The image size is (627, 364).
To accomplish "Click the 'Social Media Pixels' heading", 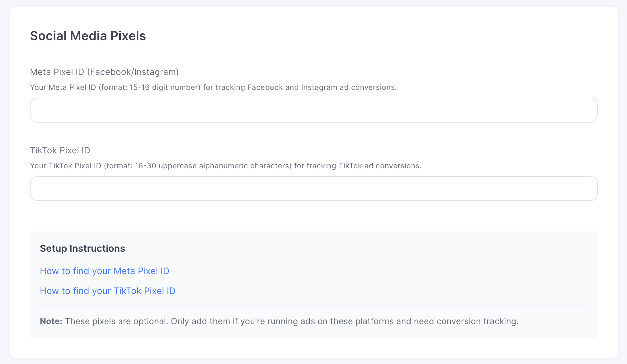I will coord(88,36).
